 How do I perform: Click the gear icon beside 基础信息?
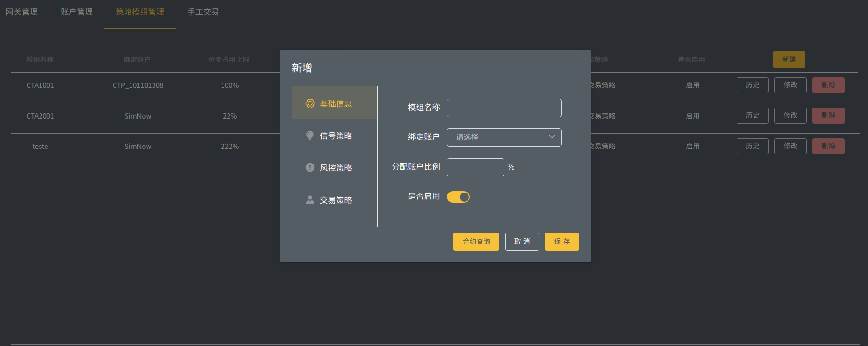pyautogui.click(x=310, y=103)
